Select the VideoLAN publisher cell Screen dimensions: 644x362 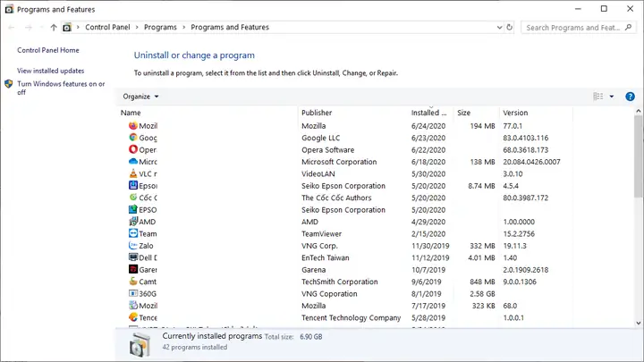pyautogui.click(x=318, y=173)
